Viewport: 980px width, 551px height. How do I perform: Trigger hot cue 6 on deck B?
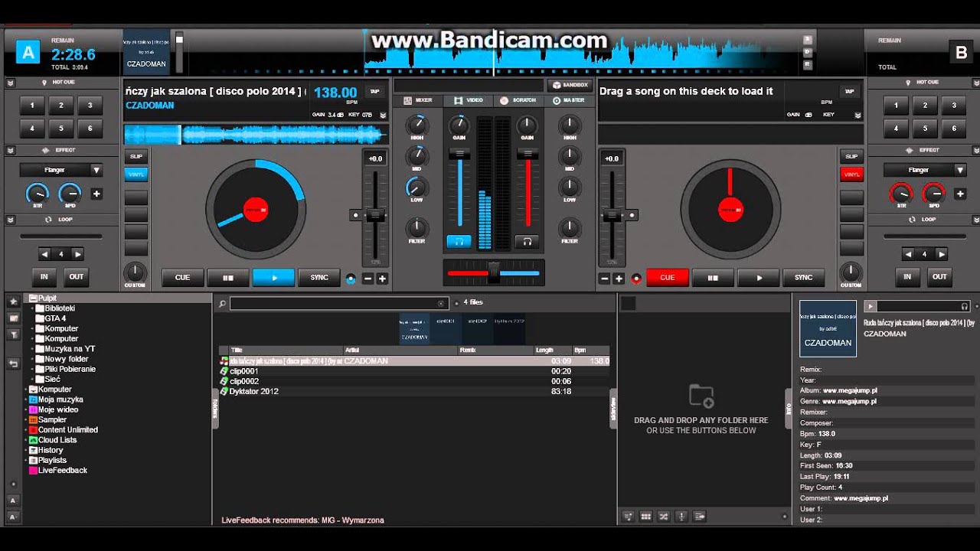click(x=954, y=129)
